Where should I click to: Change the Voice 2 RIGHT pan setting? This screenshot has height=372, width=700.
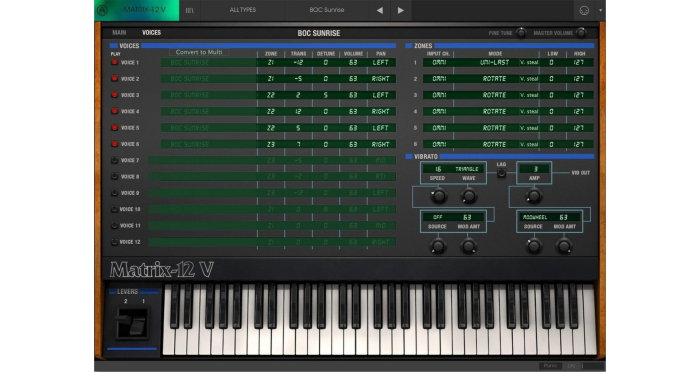point(381,79)
